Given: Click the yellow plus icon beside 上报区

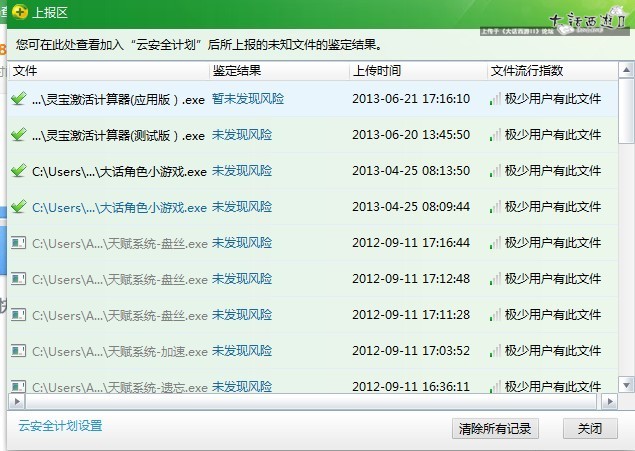Looking at the screenshot, I should coord(19,12).
